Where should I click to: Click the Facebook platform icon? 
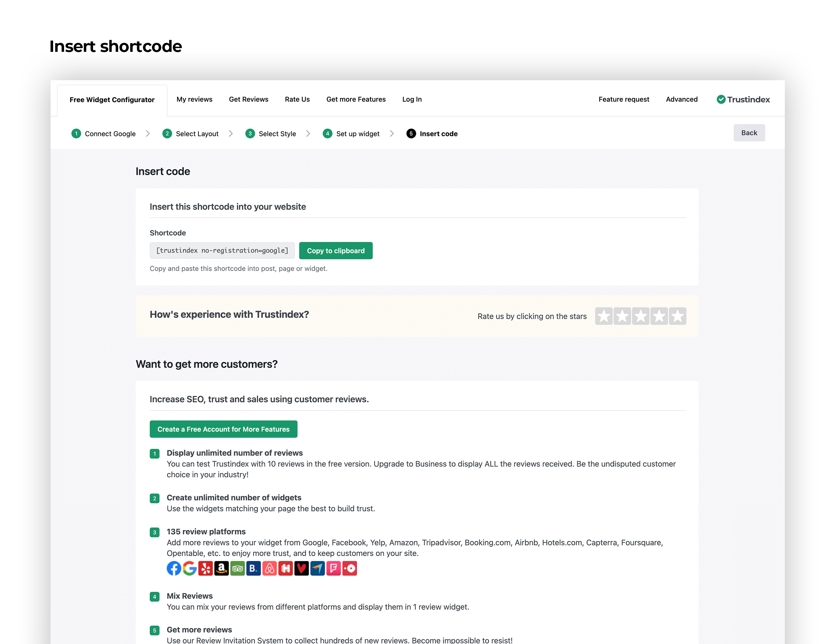pyautogui.click(x=174, y=568)
